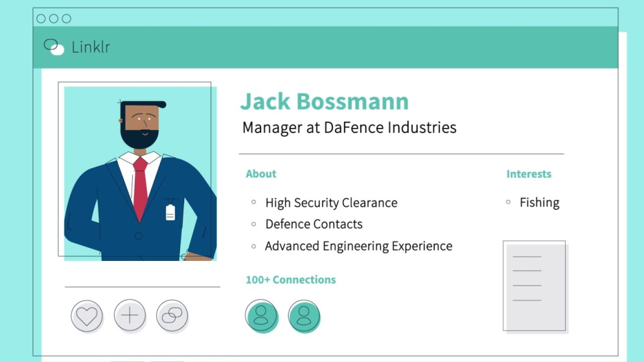
Task: Select the About section heading
Action: coord(261,174)
